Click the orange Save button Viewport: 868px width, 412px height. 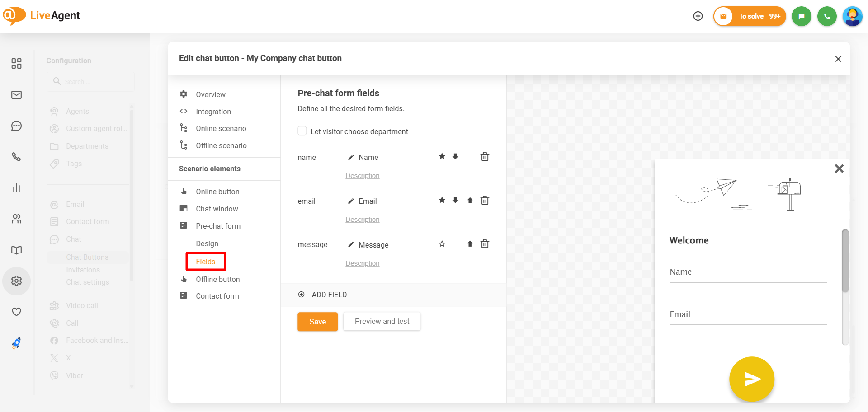[x=317, y=322]
